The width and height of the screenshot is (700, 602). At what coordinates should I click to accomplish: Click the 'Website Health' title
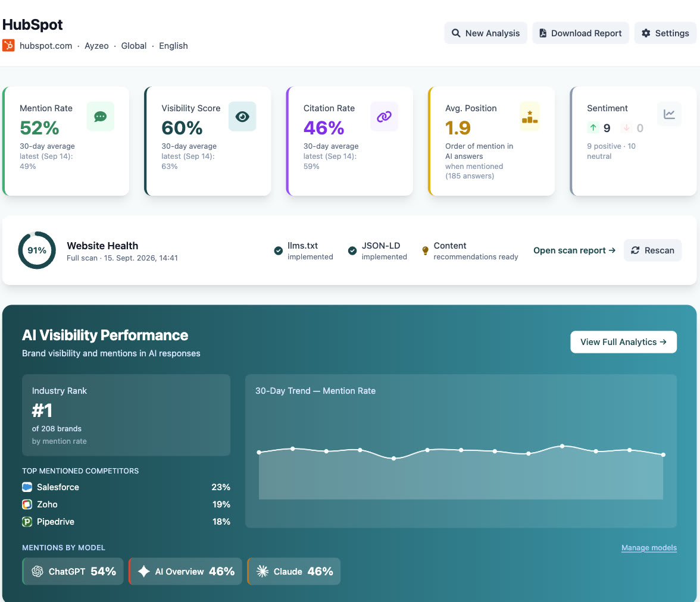pos(102,246)
